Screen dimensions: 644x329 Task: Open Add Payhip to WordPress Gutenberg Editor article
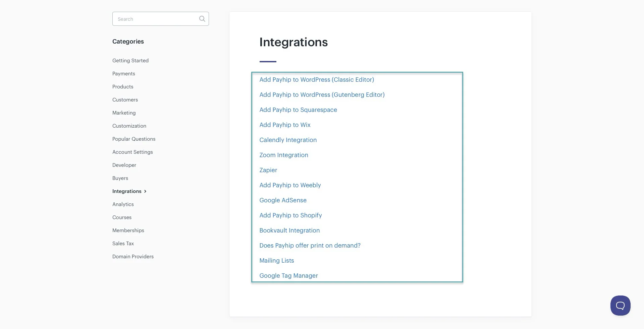point(322,95)
